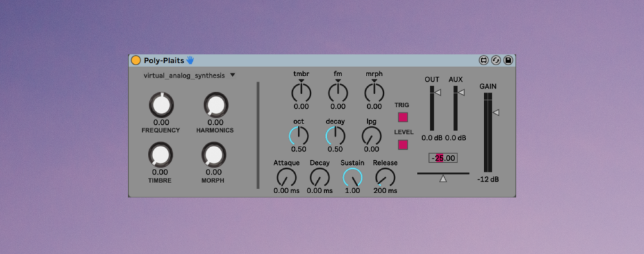Click the AUX level slider handle
The width and height of the screenshot is (644, 254).
tap(461, 93)
